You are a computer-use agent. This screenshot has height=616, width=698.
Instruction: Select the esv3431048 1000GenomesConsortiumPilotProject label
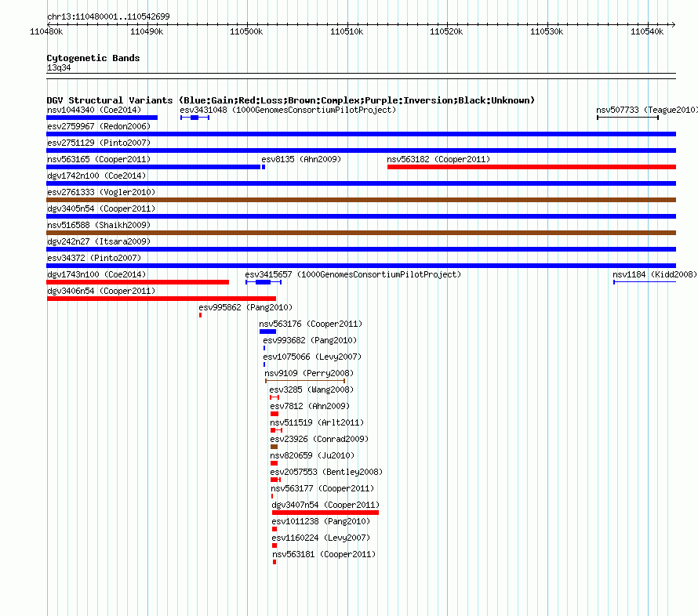point(288,111)
